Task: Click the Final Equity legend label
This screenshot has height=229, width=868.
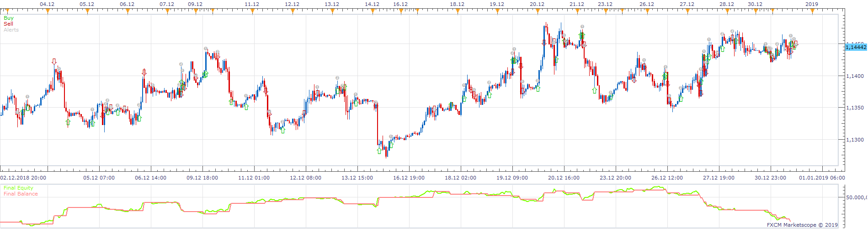Action: [18, 188]
